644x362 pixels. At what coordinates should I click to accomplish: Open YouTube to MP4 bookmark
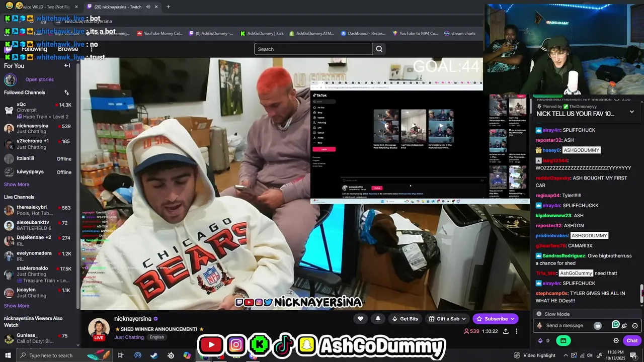coord(415,34)
